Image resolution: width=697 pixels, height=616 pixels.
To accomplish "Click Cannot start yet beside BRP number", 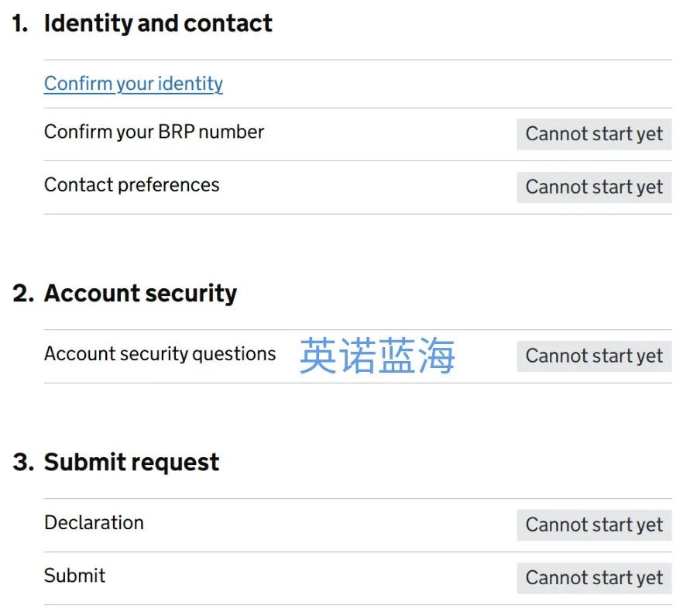I will point(594,134).
